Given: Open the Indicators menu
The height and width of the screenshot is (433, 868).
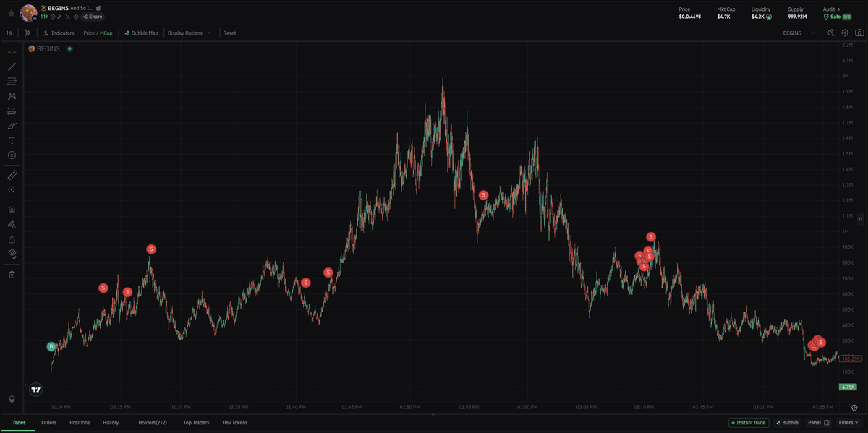Looking at the screenshot, I should coord(59,33).
